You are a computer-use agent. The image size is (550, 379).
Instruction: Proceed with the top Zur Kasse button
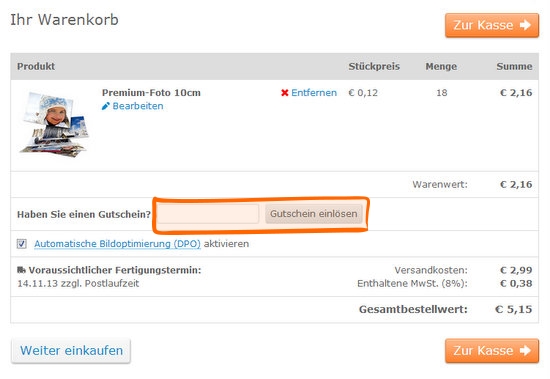tap(492, 25)
